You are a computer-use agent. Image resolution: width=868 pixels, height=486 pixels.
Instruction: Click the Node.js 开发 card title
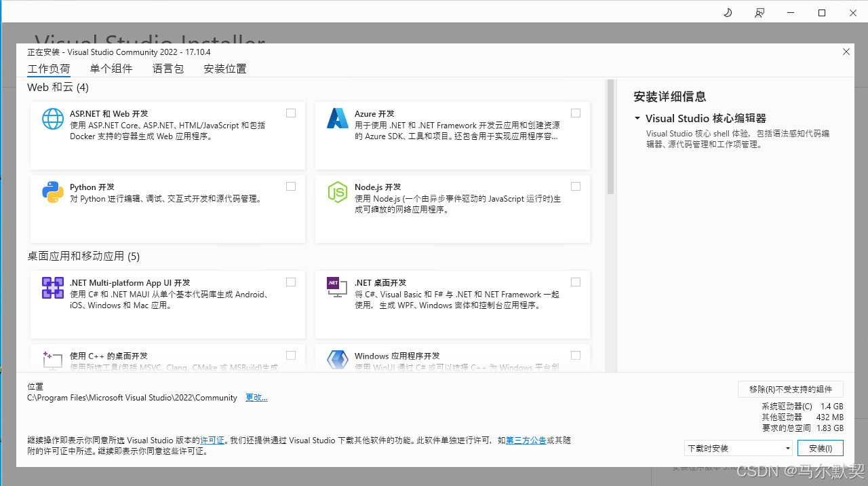pyautogui.click(x=378, y=187)
